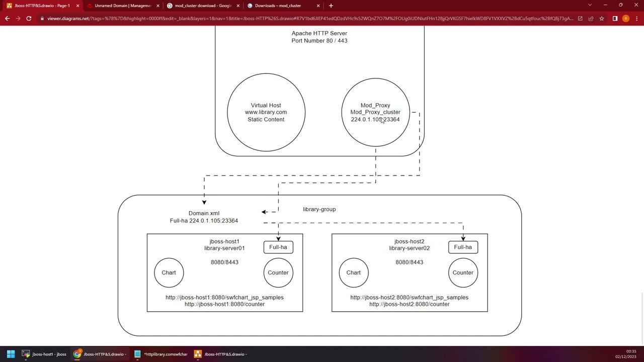Open Chrome Jboss-HTTP&S.drawio taskbar item
The width and height of the screenshot is (644, 362).
pyautogui.click(x=100, y=354)
